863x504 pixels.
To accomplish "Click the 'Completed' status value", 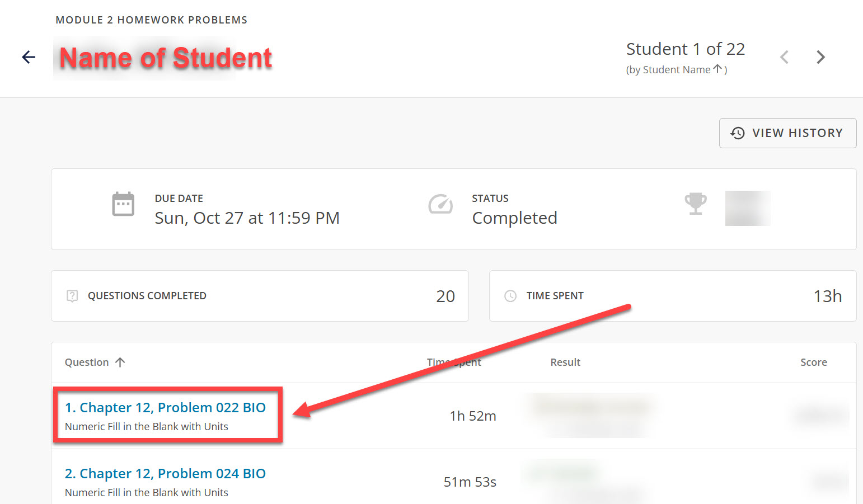I will tap(515, 218).
